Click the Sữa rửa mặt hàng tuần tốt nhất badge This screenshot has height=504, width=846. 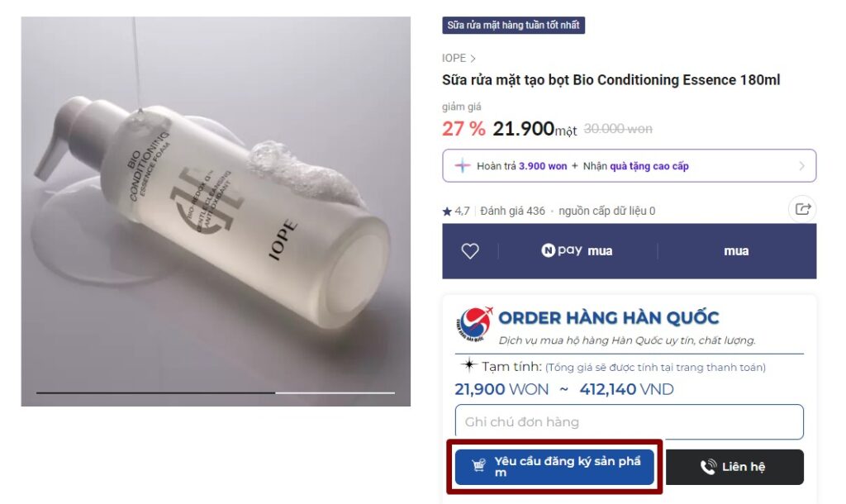pos(513,26)
